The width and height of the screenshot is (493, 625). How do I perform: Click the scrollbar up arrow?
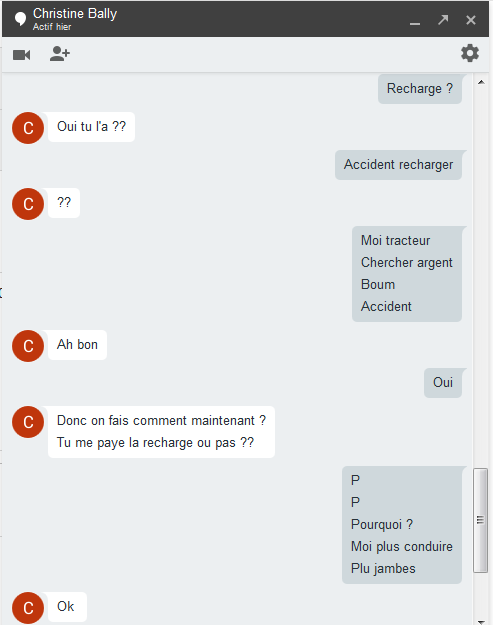[x=481, y=82]
